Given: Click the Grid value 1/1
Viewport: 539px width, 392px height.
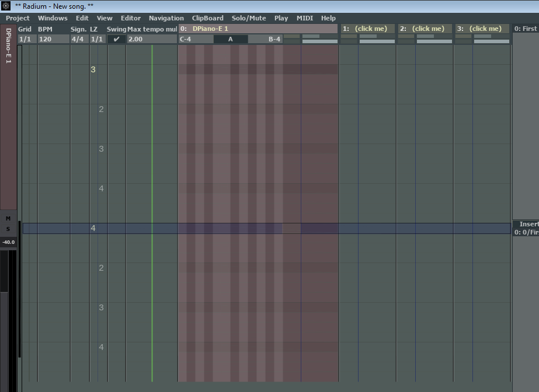Looking at the screenshot, I should [26, 38].
